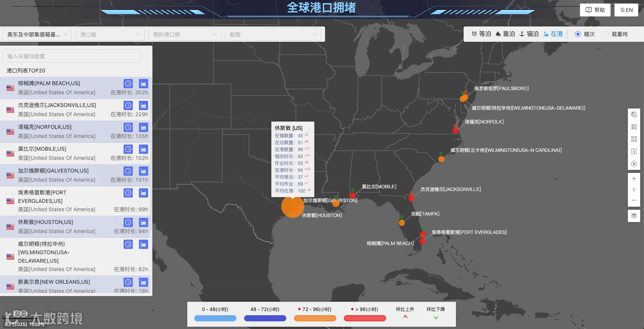The height and width of the screenshot is (329, 644).
Task: Click the Tampa orange port marker
Action: tap(402, 222)
